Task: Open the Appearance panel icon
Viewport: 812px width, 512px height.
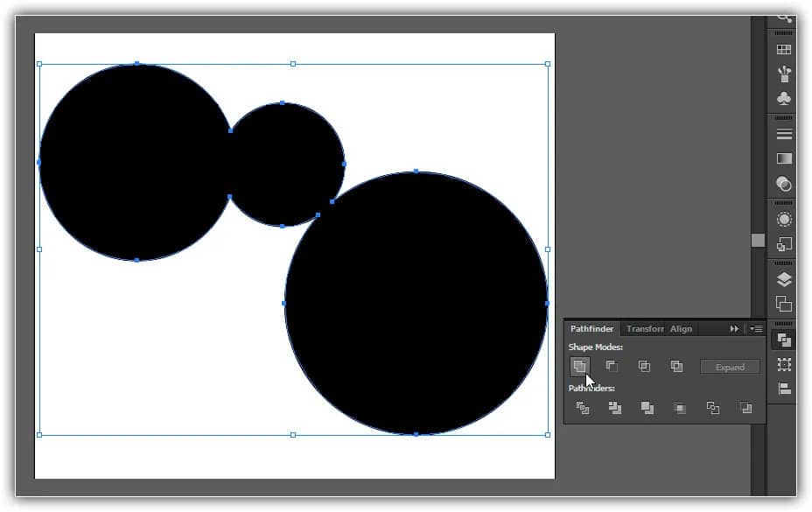Action: coord(784,219)
